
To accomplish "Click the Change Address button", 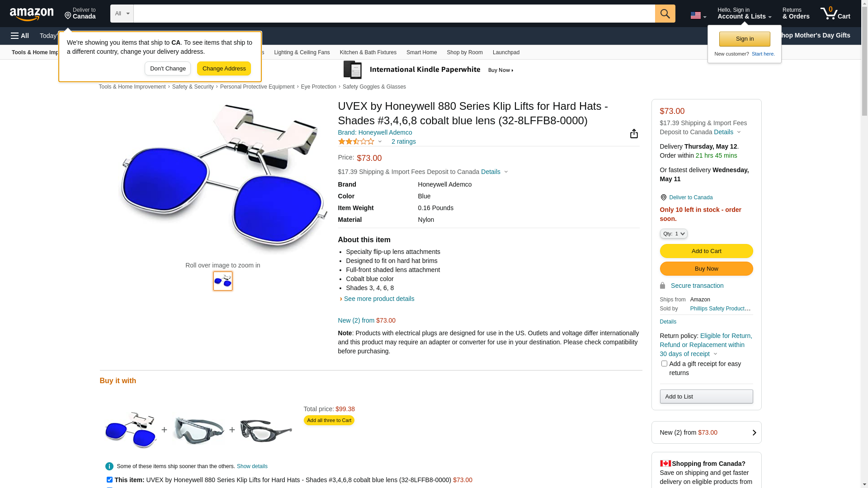I will [x=224, y=69].
